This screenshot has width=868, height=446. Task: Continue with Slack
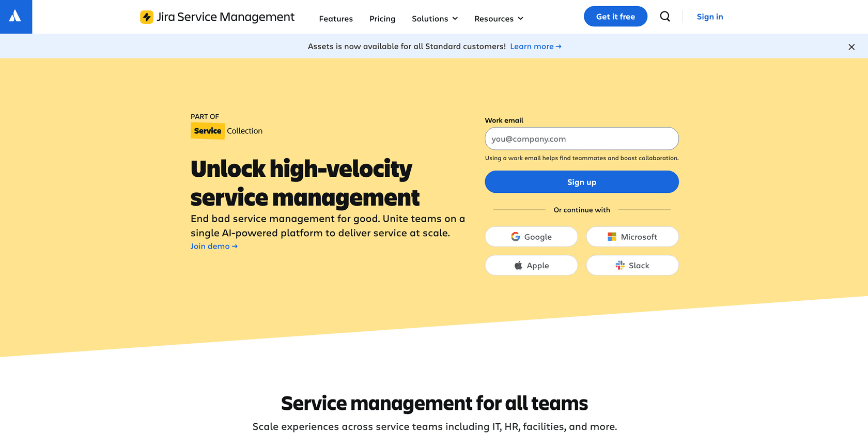point(632,265)
